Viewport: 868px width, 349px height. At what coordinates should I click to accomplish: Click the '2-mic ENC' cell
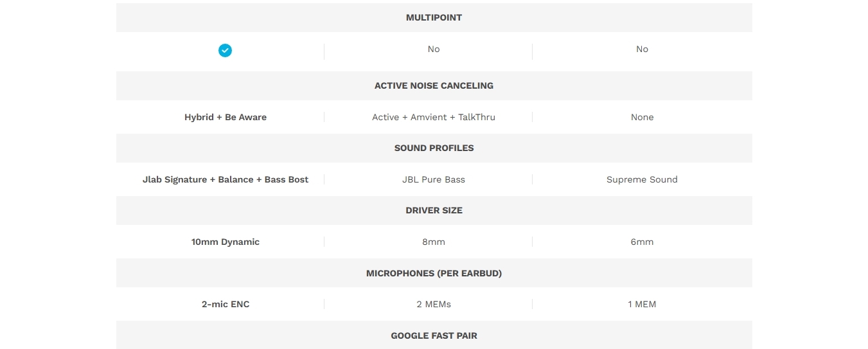226,305
